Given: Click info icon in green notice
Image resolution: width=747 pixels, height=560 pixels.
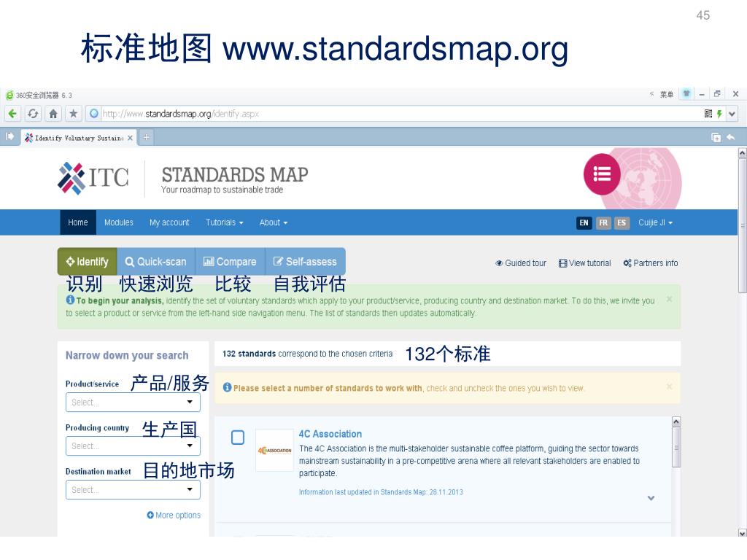Looking at the screenshot, I should pos(70,300).
